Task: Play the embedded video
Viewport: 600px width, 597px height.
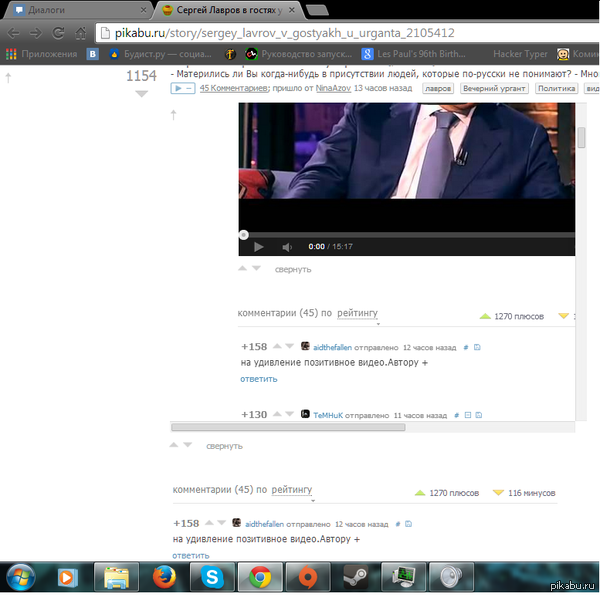Action: (x=258, y=247)
